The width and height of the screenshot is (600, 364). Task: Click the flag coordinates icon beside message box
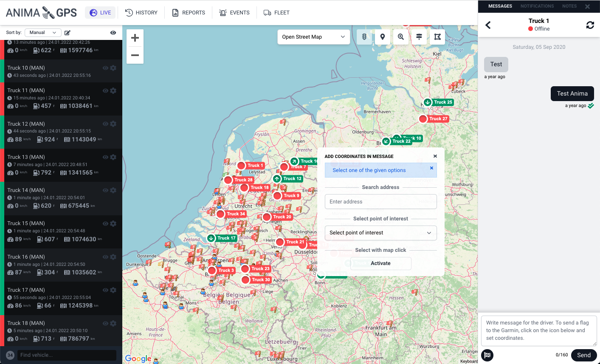pos(487,355)
